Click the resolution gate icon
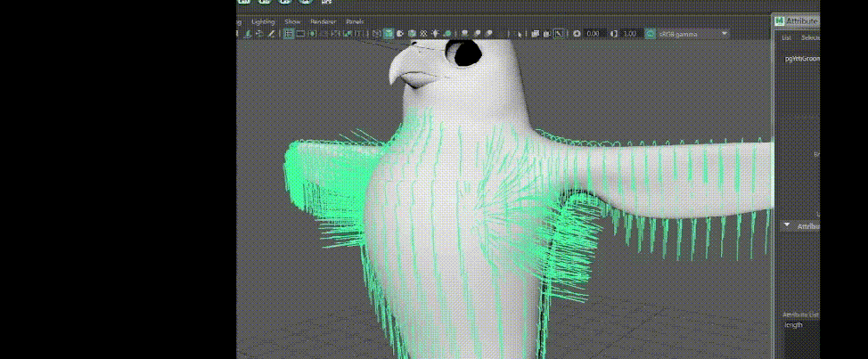 point(312,34)
